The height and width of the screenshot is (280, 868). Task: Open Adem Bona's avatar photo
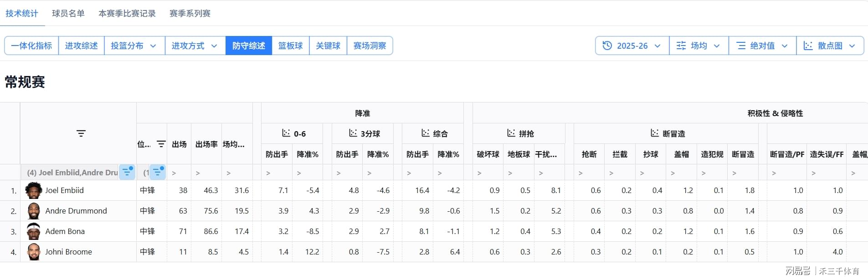click(x=33, y=231)
